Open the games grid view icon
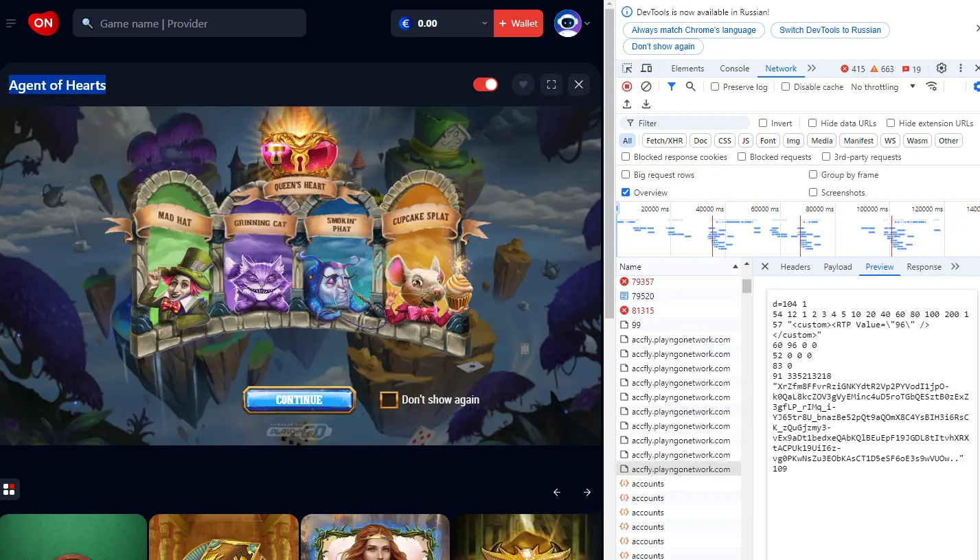Image resolution: width=980 pixels, height=560 pixels. click(9, 489)
